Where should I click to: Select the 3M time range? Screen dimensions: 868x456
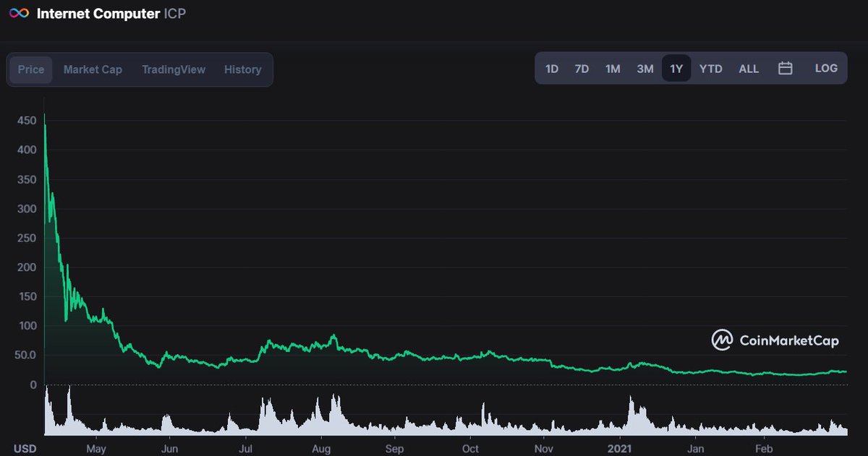[x=645, y=69]
